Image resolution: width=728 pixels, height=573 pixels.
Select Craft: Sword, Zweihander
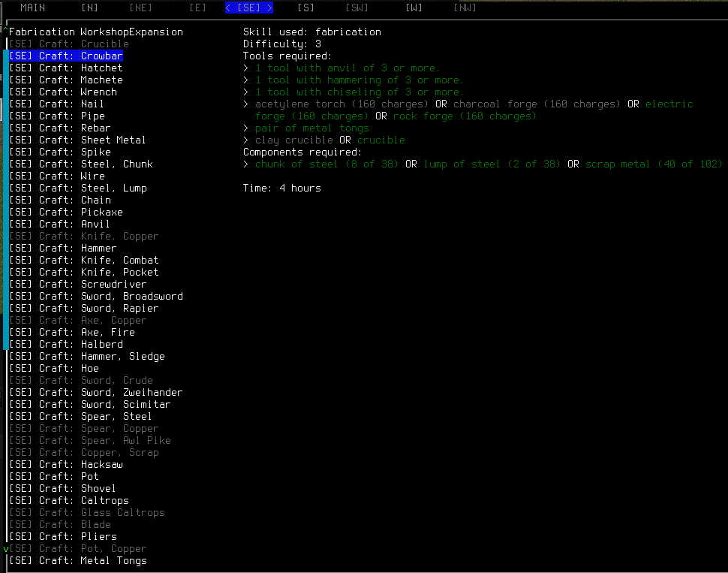point(96,392)
